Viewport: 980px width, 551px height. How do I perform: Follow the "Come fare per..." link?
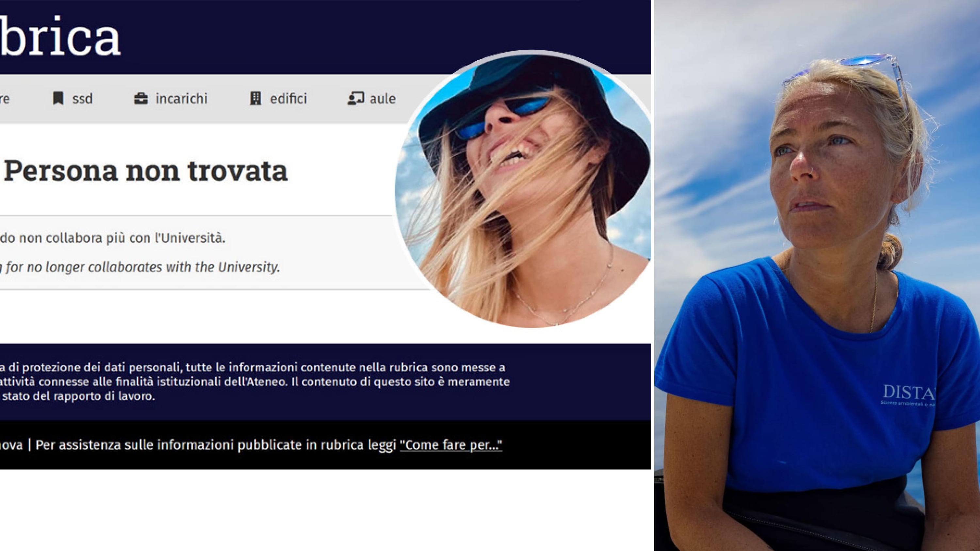click(451, 445)
